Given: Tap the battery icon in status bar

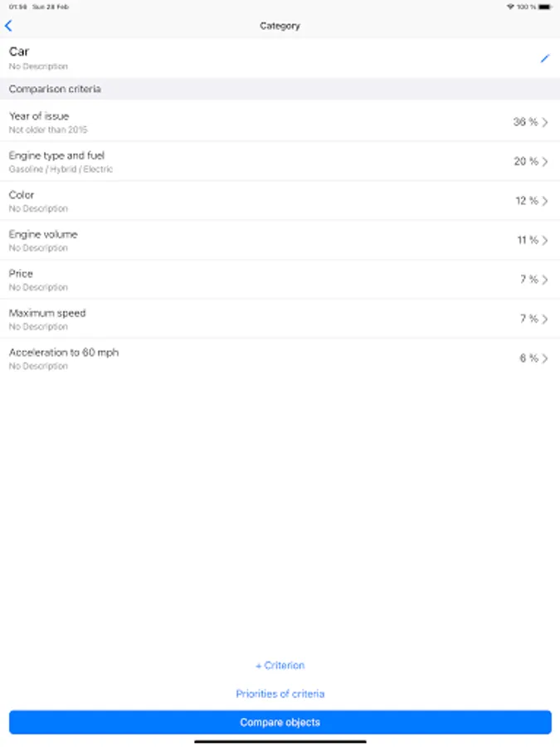Looking at the screenshot, I should click(x=545, y=7).
